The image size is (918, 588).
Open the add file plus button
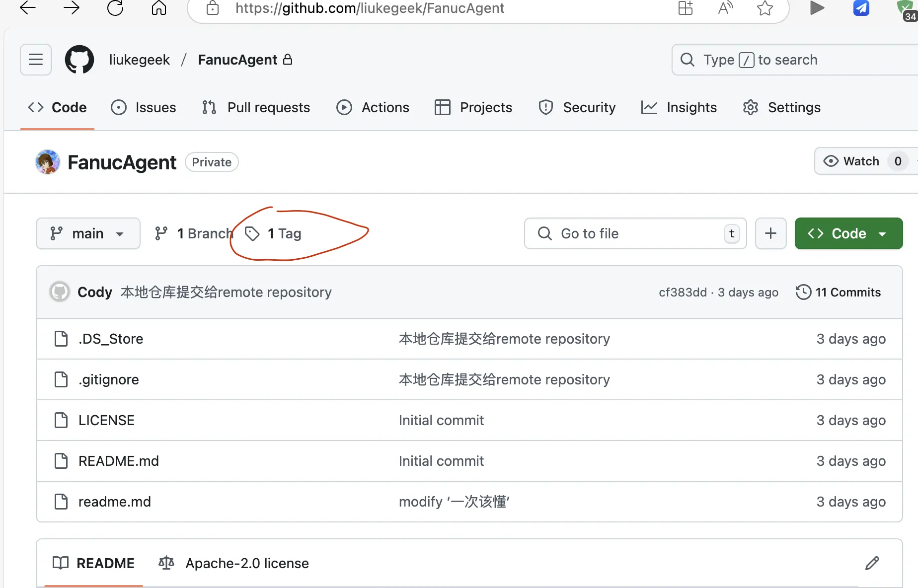coord(770,233)
